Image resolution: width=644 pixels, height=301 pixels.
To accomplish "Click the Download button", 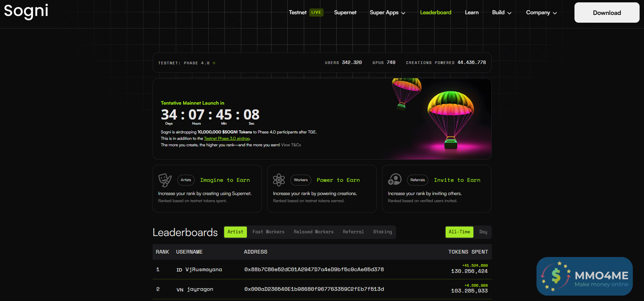I will coord(607,13).
